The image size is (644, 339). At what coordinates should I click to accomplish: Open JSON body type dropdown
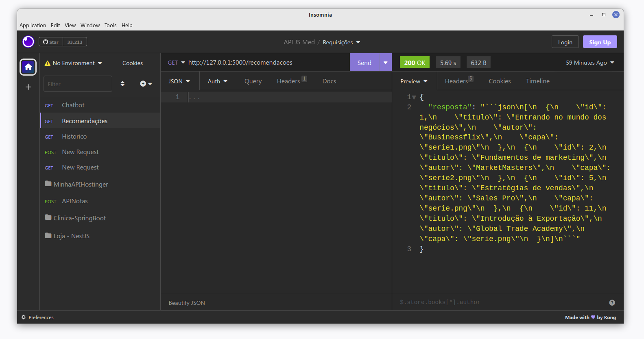(x=179, y=81)
